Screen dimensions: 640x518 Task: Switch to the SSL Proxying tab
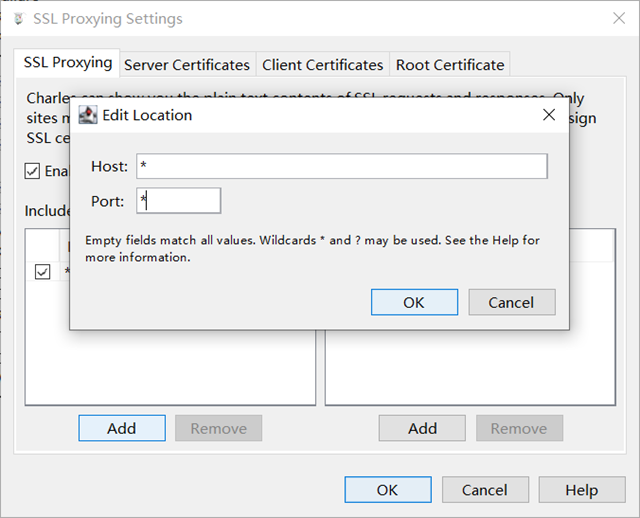click(67, 62)
